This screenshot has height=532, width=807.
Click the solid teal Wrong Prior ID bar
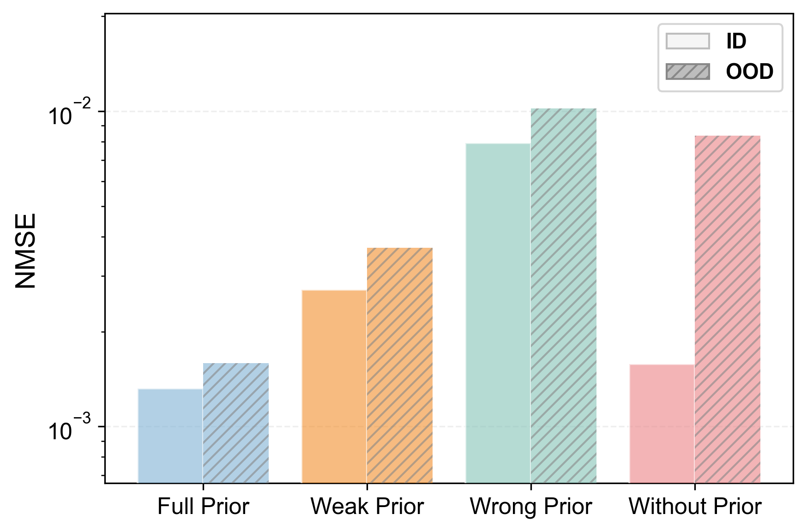498,313
